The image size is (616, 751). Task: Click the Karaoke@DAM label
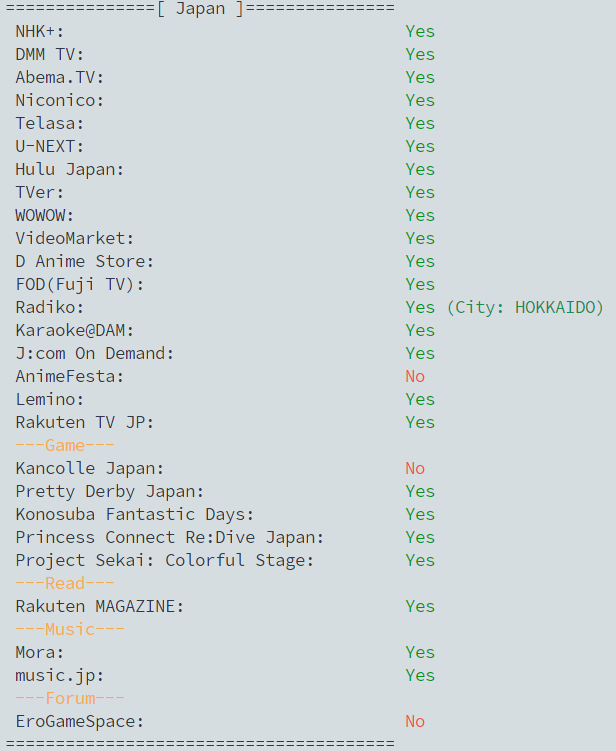75,331
